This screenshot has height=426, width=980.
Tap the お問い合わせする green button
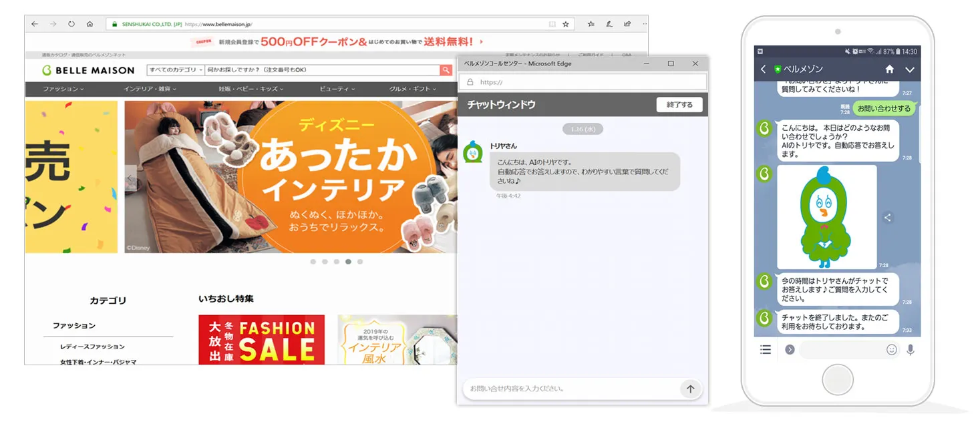tap(884, 108)
